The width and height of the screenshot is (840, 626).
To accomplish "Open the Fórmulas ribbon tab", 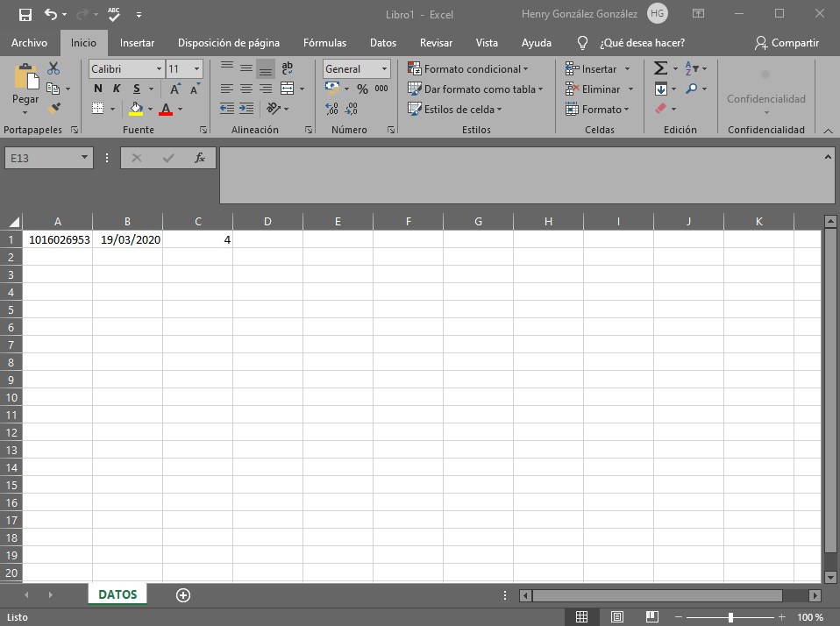I will 324,43.
